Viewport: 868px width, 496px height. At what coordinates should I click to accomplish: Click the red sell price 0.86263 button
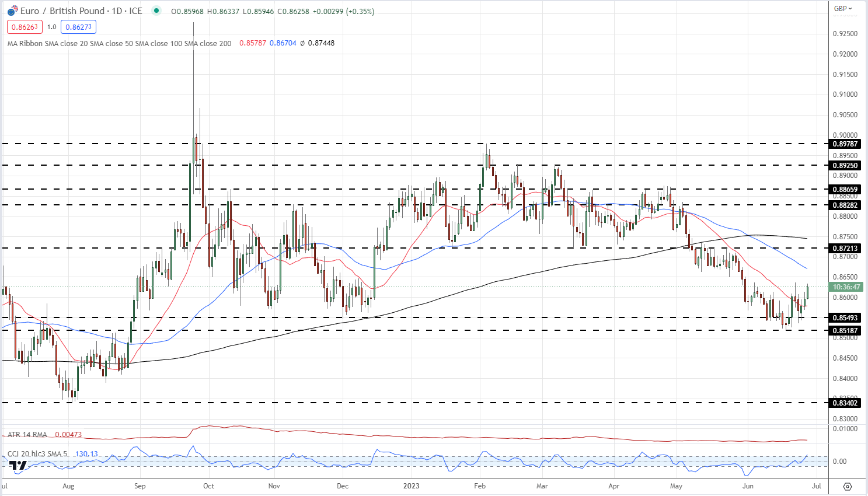tap(25, 27)
